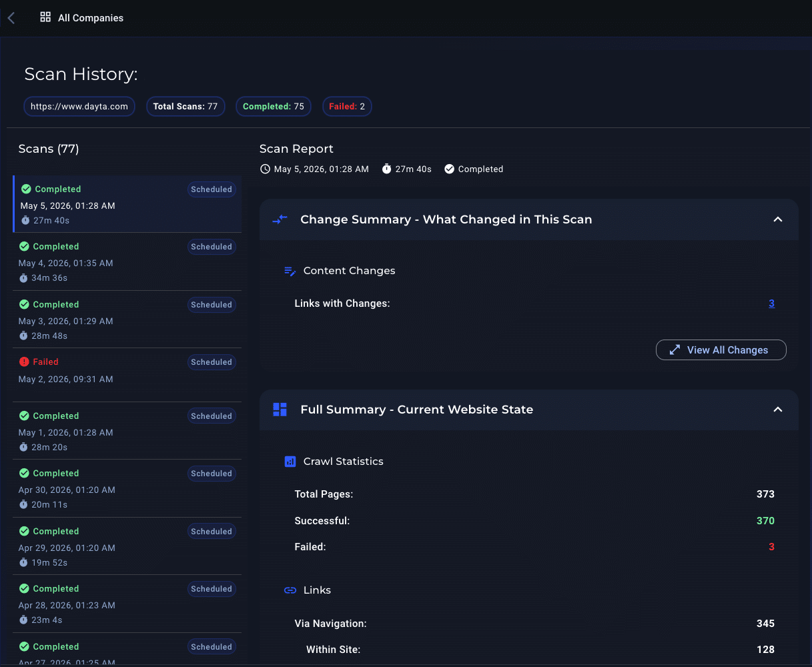This screenshot has height=667, width=812.
Task: Click the Content Changes edit icon
Action: point(290,271)
